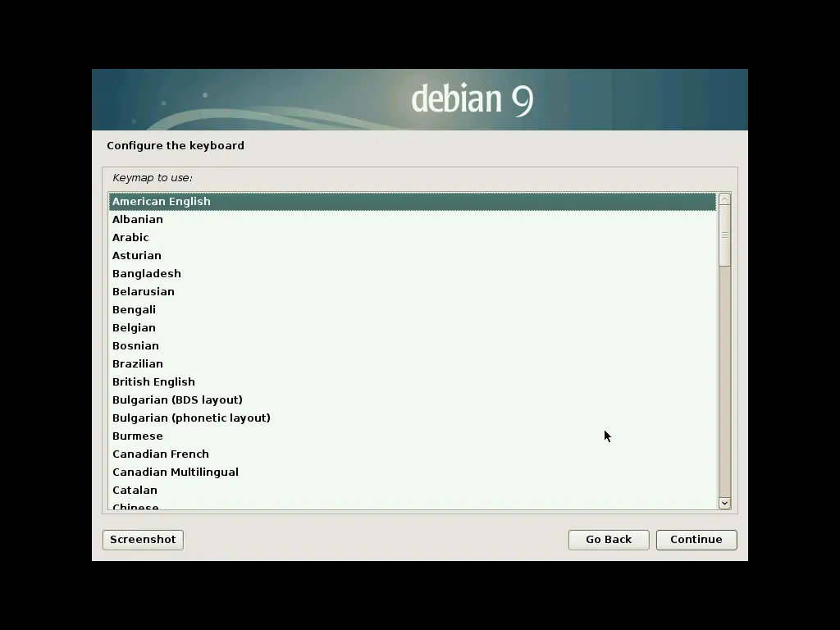Choose the Belarusian keymap

(x=412, y=292)
